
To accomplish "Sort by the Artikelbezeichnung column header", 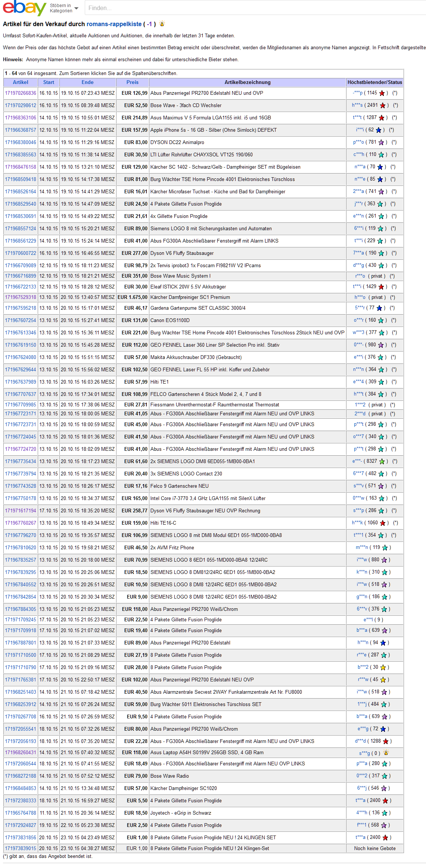I will click(x=248, y=82).
